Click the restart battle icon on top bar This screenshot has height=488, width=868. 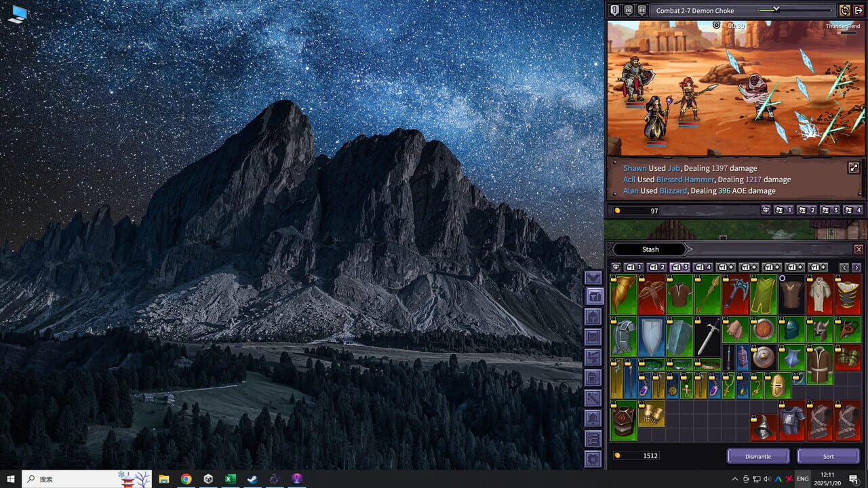(x=844, y=10)
